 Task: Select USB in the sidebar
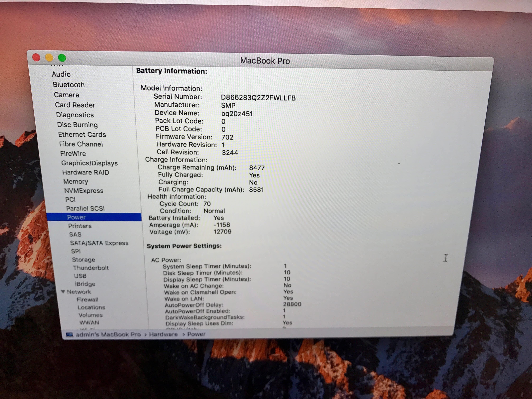(x=80, y=276)
